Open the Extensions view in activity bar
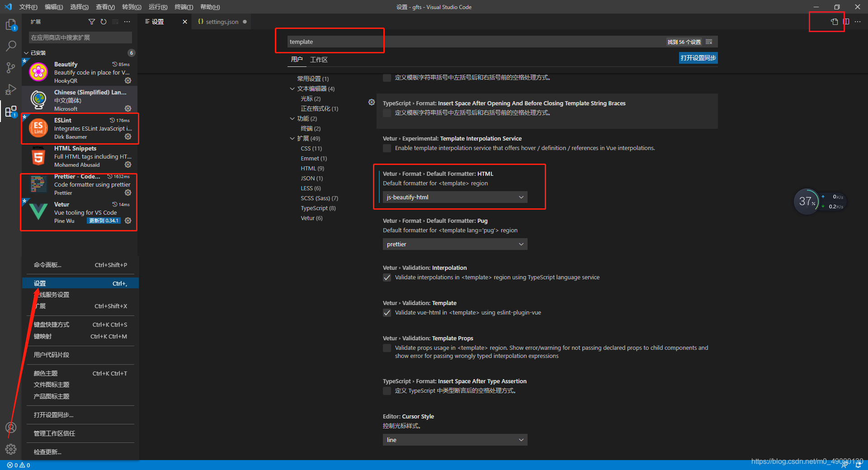This screenshot has height=470, width=868. click(x=11, y=111)
